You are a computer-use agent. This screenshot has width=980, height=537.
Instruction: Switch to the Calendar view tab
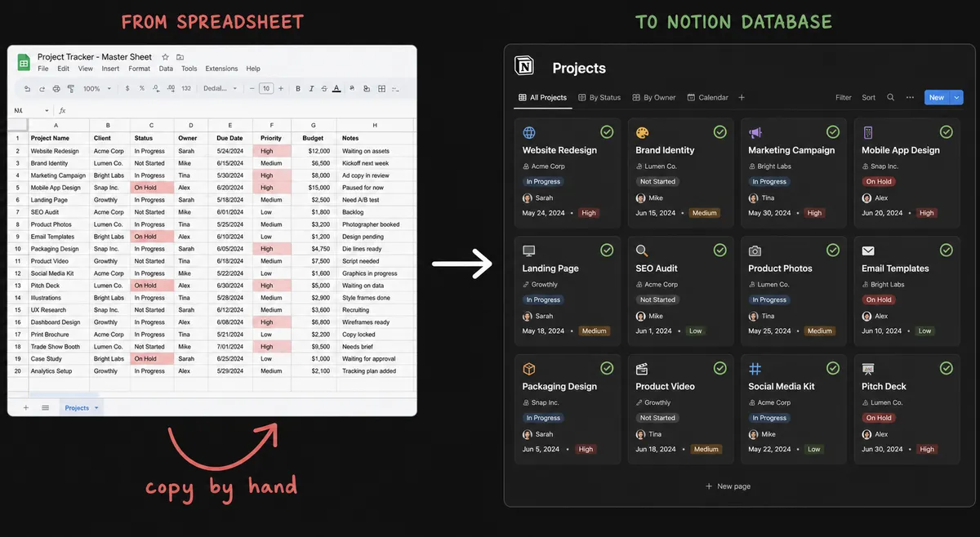707,97
